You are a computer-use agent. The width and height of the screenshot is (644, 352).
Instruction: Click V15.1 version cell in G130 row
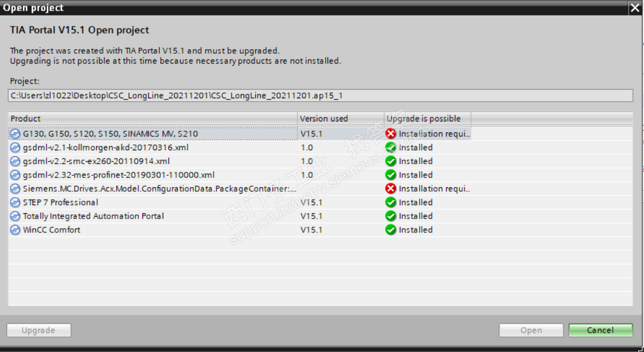pyautogui.click(x=311, y=134)
